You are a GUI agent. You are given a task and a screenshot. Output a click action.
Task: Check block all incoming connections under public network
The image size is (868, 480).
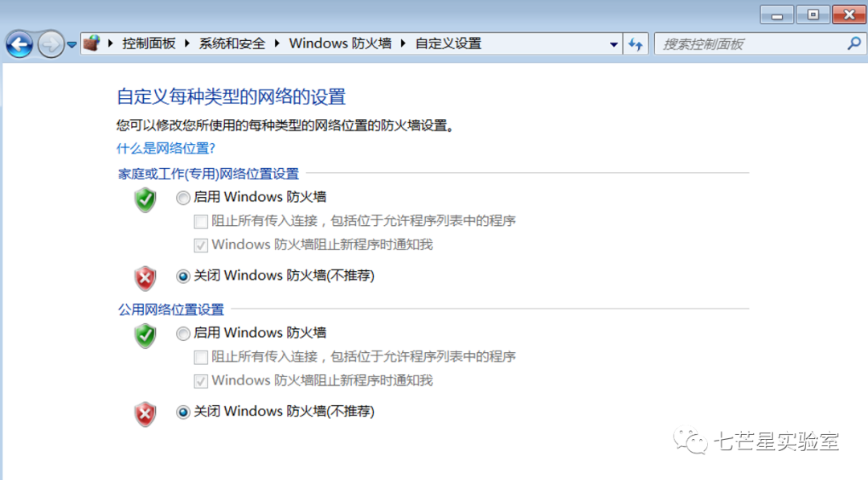(201, 357)
